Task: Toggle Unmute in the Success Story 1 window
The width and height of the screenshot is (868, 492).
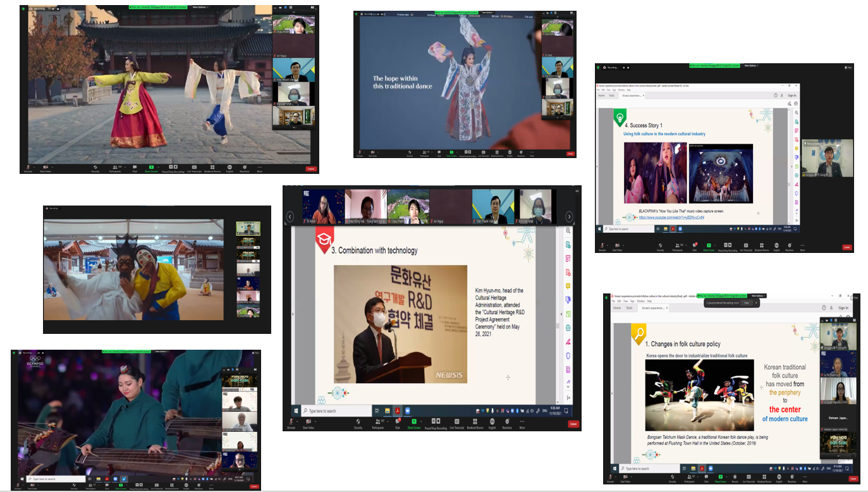Action: pos(602,249)
